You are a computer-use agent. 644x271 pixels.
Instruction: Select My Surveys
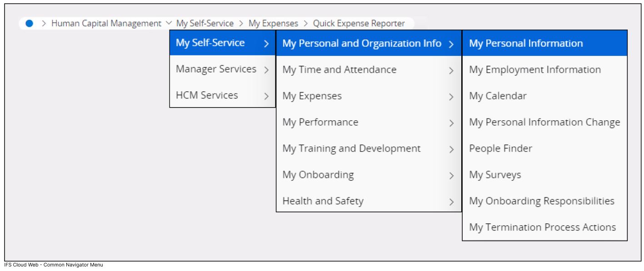coord(495,175)
